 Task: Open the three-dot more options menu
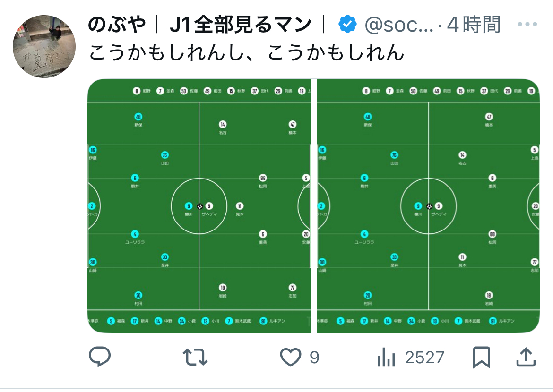[x=527, y=25]
